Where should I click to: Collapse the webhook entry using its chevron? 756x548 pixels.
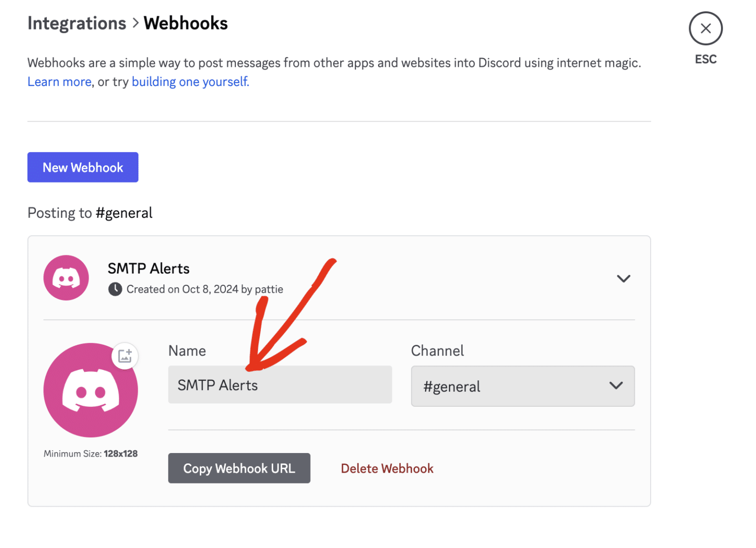coord(623,278)
